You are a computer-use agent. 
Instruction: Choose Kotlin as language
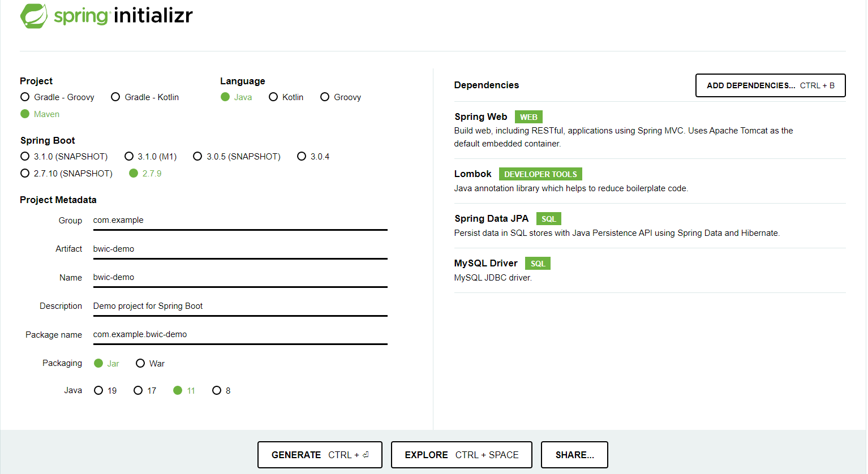286,97
